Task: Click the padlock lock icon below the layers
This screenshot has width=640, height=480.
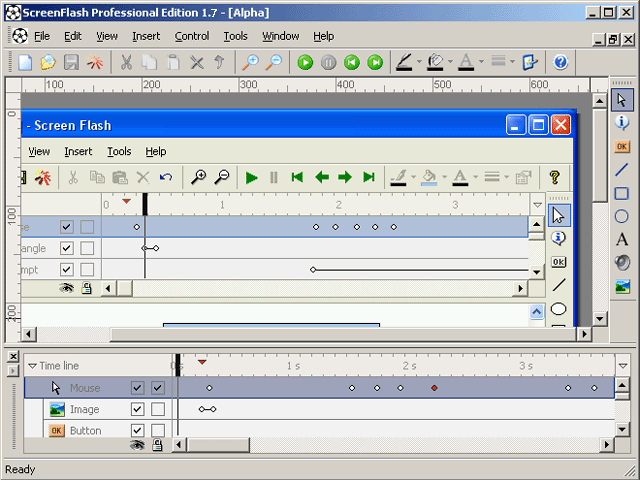Action: click(157, 444)
